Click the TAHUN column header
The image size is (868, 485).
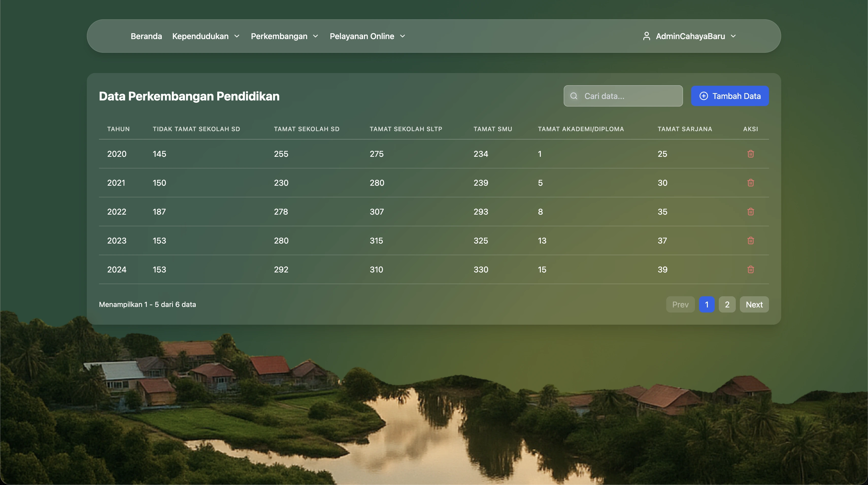[x=118, y=129]
